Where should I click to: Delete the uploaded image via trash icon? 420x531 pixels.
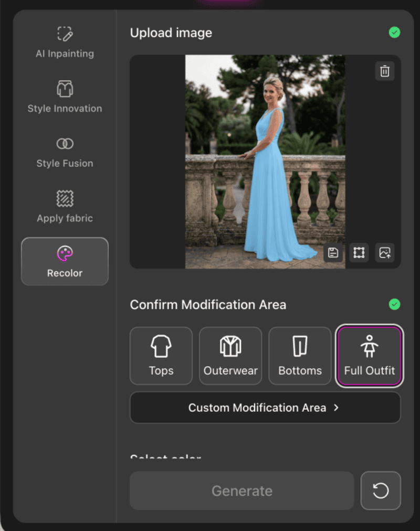pos(384,71)
